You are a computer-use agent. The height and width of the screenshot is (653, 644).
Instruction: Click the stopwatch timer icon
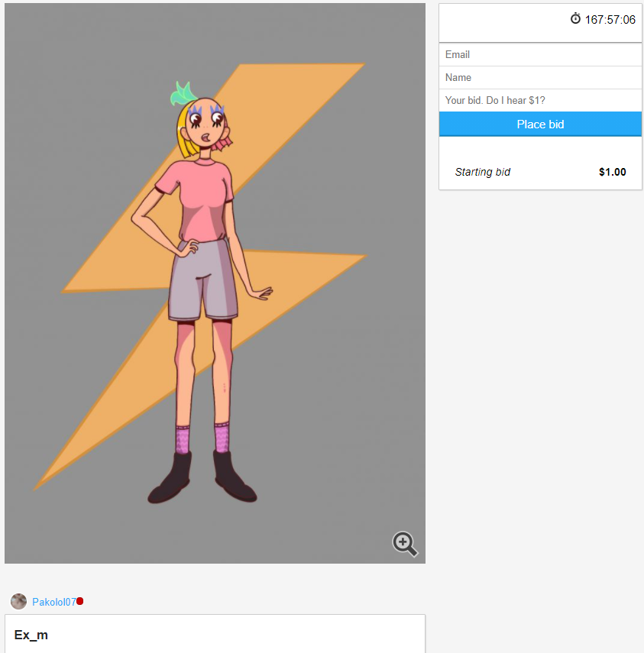575,19
